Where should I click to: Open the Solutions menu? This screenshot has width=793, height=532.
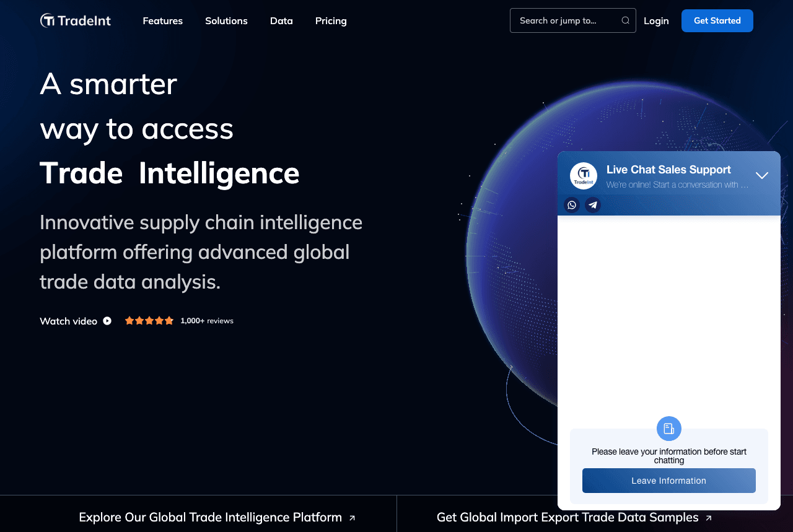click(x=226, y=20)
